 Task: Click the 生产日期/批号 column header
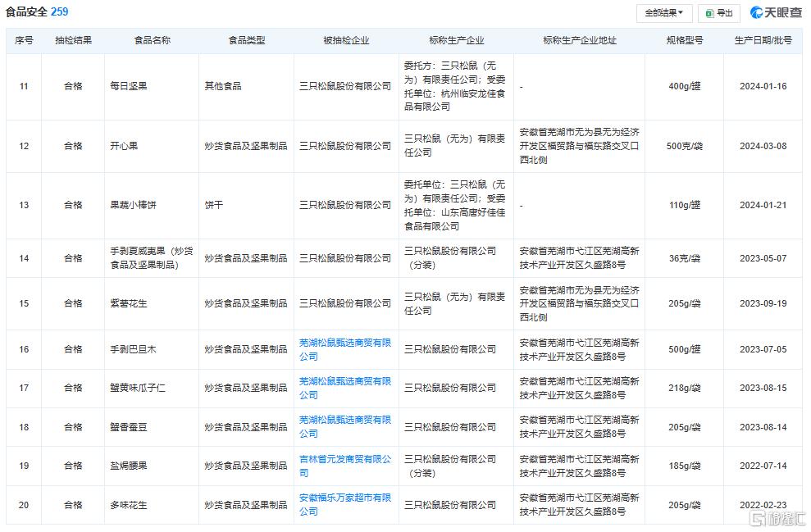[763, 40]
